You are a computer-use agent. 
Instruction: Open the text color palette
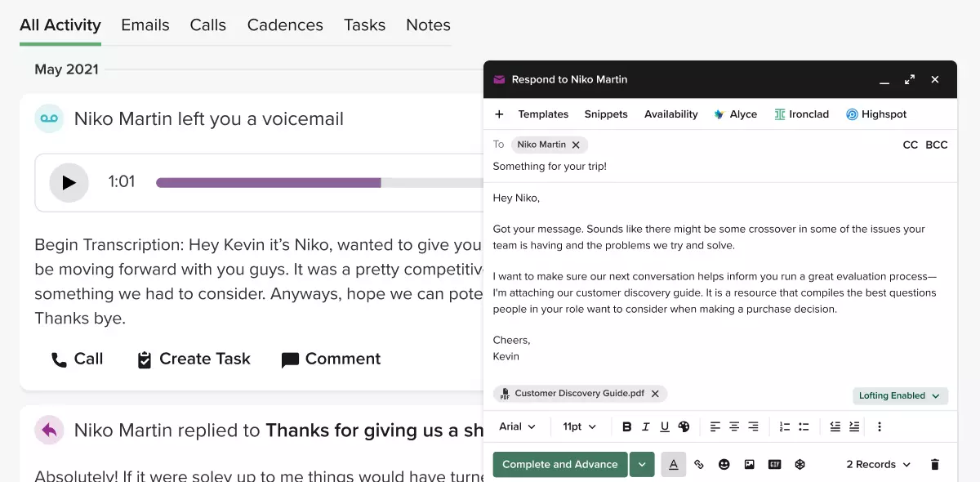tap(673, 464)
